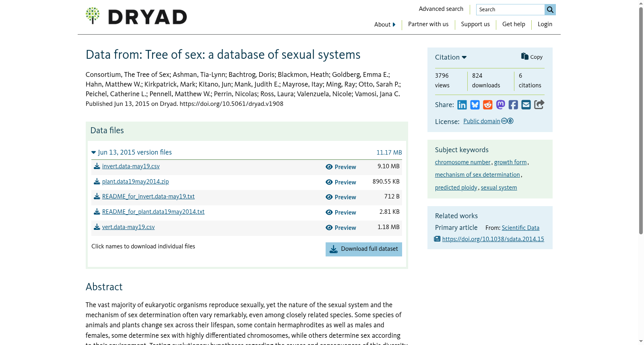Click the Dryad tree logo

pyautogui.click(x=93, y=16)
